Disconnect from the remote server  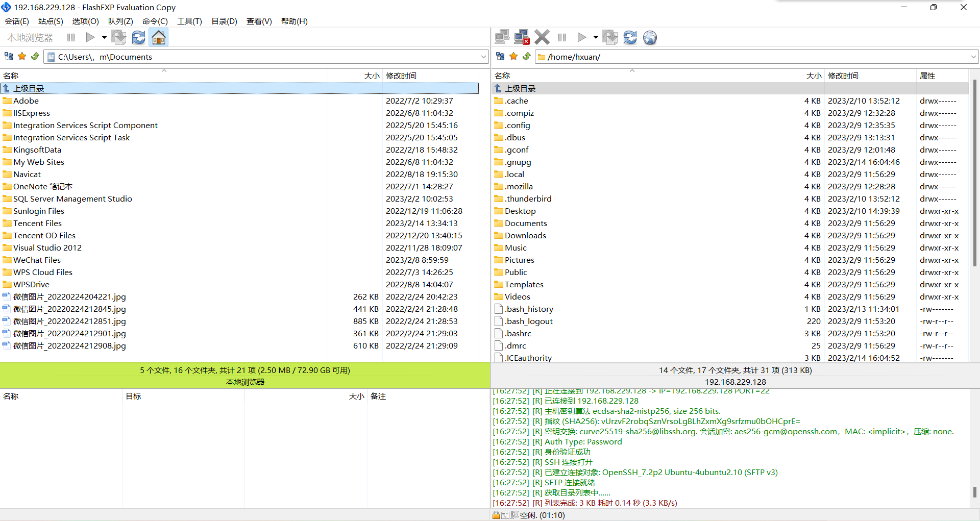point(522,37)
